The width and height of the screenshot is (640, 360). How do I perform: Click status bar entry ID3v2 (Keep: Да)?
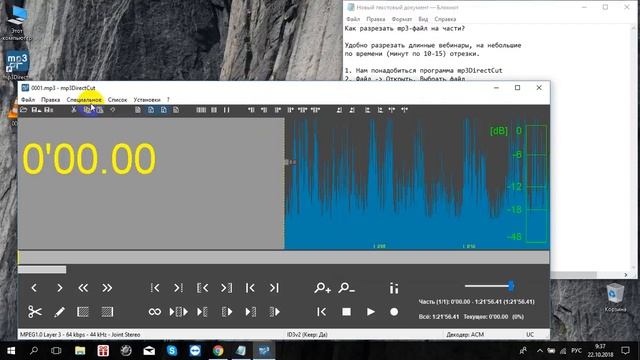point(307,335)
